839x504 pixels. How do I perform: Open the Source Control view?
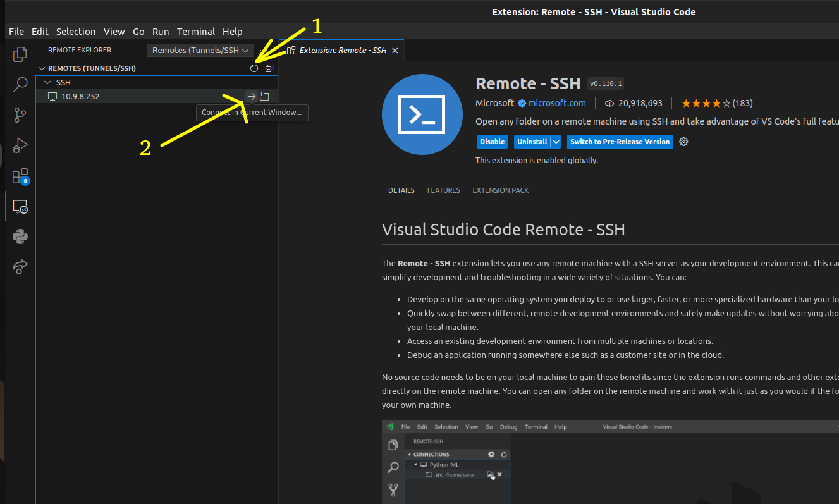(20, 114)
